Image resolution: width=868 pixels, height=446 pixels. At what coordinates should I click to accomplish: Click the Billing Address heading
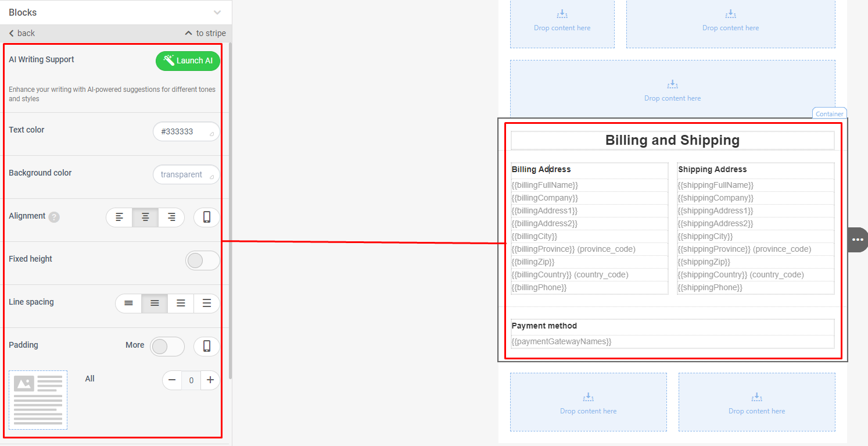pyautogui.click(x=541, y=170)
